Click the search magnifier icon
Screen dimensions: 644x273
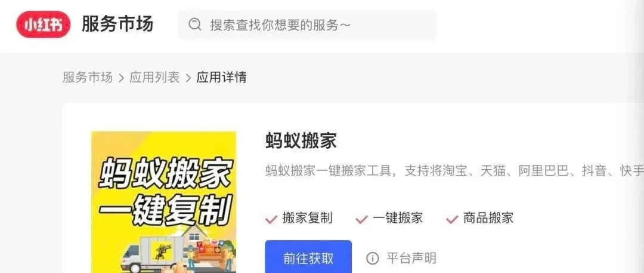coord(194,24)
